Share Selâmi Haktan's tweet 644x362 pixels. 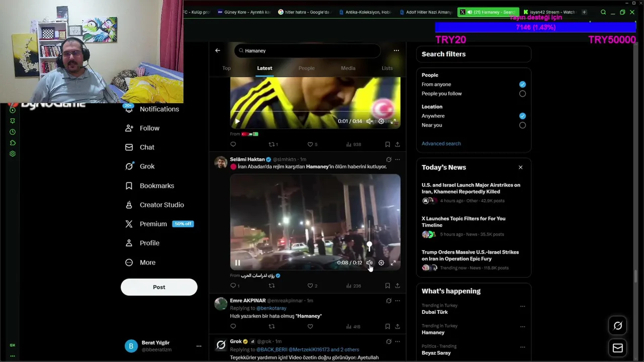[x=397, y=286]
